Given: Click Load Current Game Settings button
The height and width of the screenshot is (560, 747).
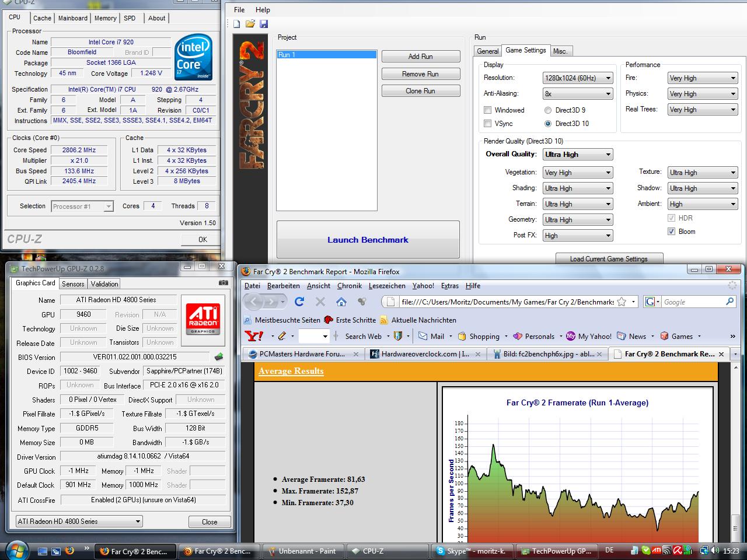Looking at the screenshot, I should tap(609, 259).
